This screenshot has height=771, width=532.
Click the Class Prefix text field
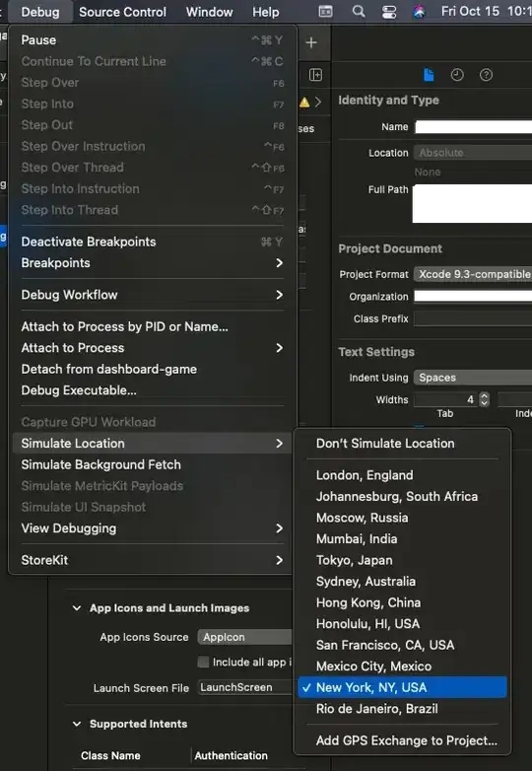473,318
